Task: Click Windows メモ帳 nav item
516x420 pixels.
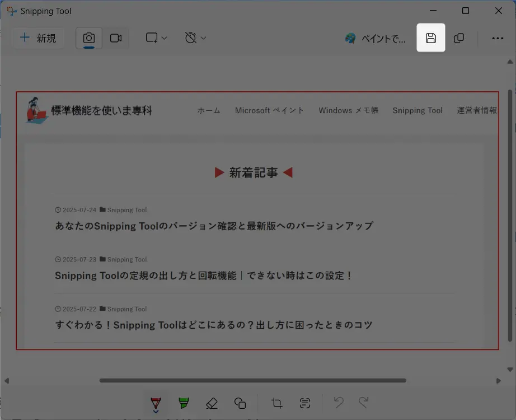Action: [348, 110]
